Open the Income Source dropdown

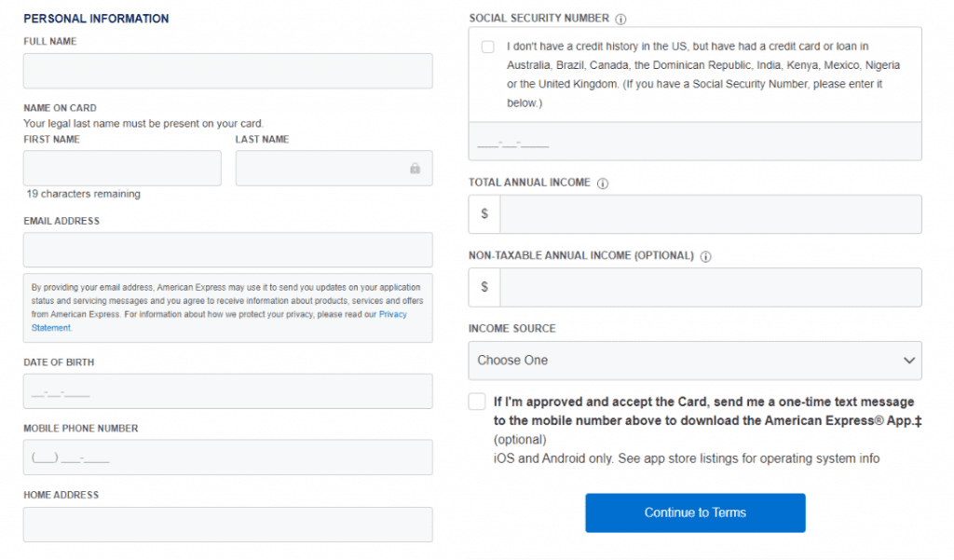tap(694, 361)
